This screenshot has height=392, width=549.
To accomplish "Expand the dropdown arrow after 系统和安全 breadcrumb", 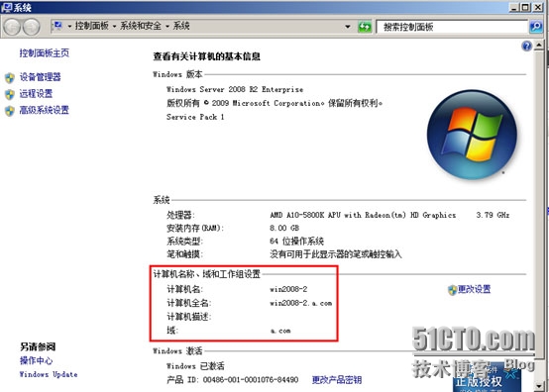I will [x=167, y=26].
